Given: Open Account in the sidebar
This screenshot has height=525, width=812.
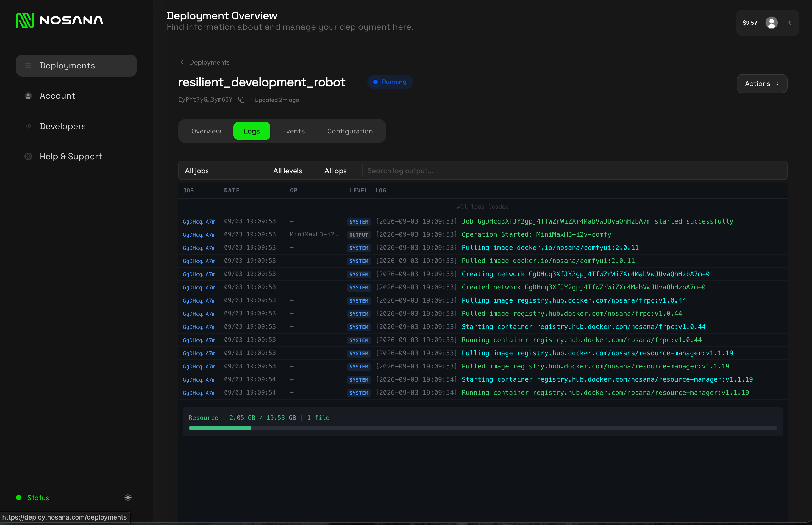Looking at the screenshot, I should pos(76,96).
